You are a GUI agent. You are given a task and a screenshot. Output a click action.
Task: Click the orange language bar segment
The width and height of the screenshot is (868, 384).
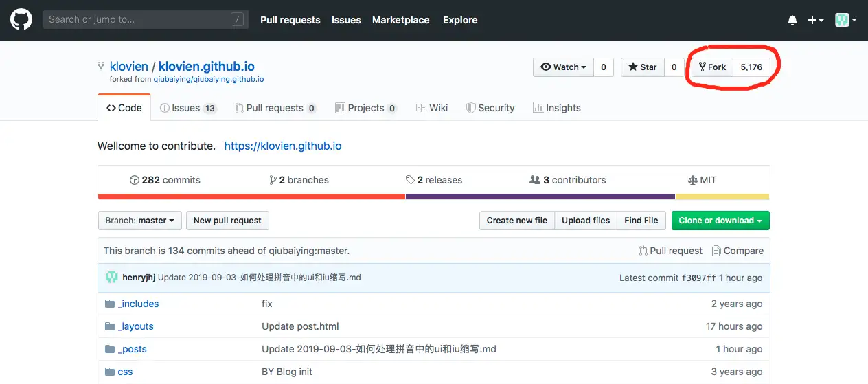251,196
